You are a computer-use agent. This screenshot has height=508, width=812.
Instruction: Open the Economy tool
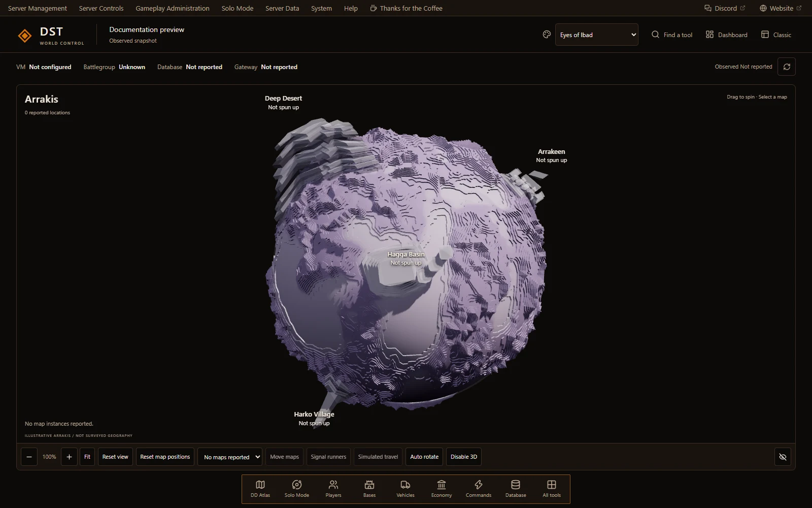click(x=442, y=489)
